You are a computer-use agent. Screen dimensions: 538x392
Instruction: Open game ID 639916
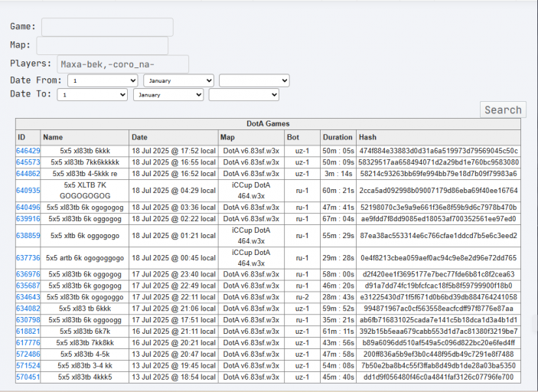[28, 219]
